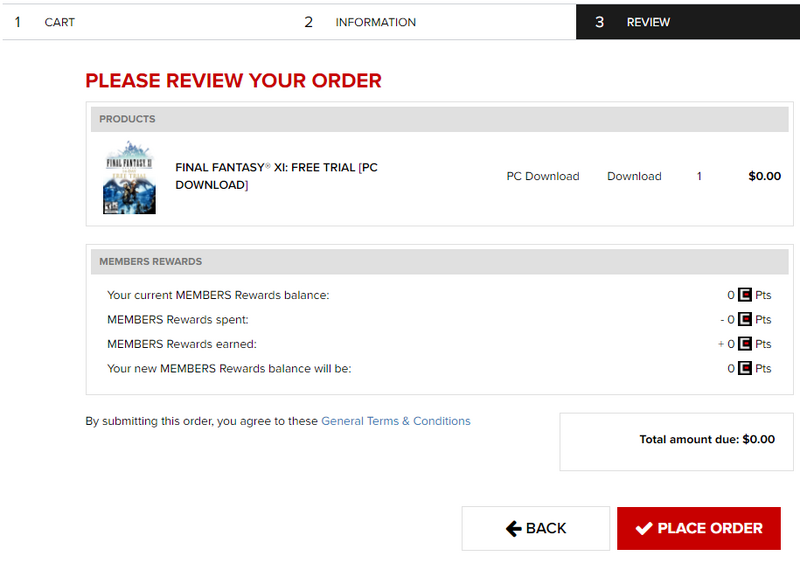800x563 pixels.
Task: Click 'Total amount due: $0.00' text
Action: [707, 439]
